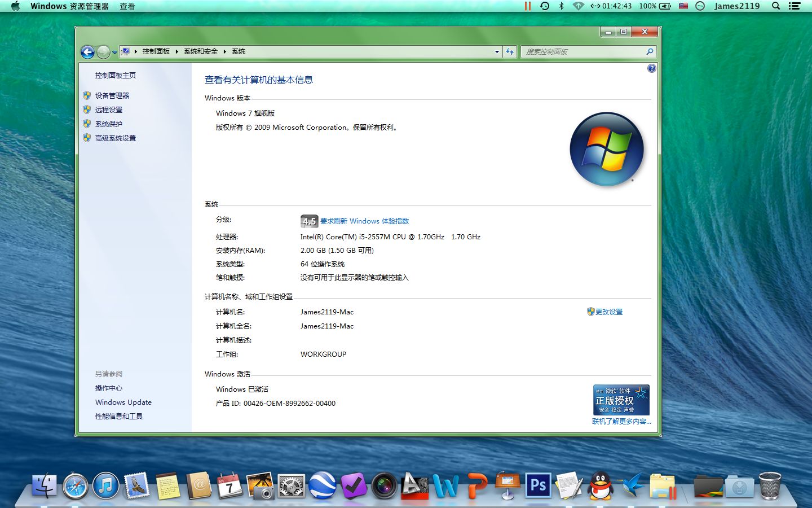This screenshot has height=508, width=812.
Task: Open Spotlight search from the menu bar
Action: tap(776, 6)
